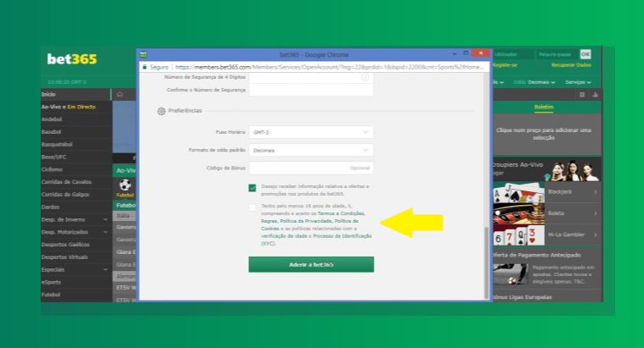Select Corridas de Galgos in the sidebar
The image size is (644, 348).
(x=75, y=195)
